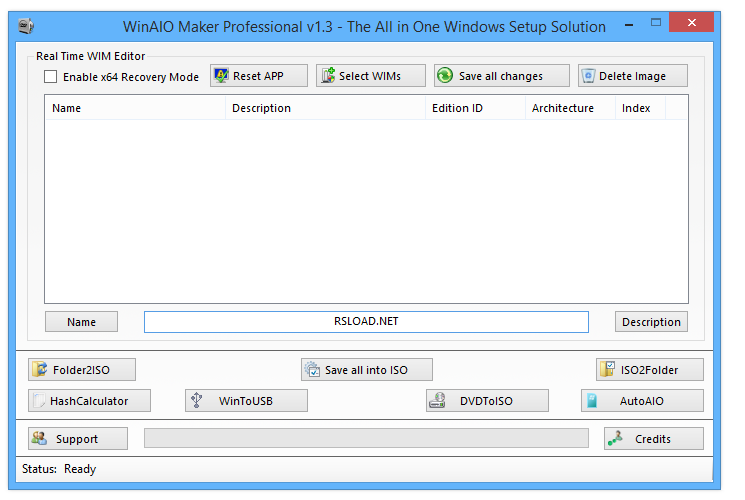
Task: Open the Folder2ISO tool icon
Action: [40, 370]
